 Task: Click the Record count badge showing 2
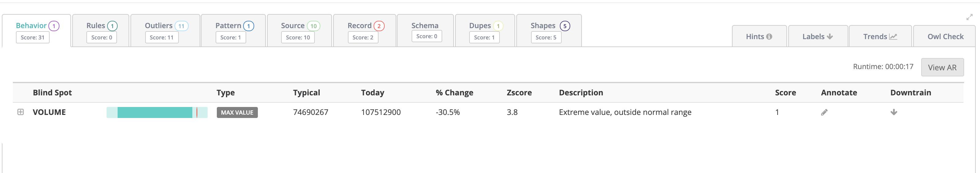coord(379,26)
